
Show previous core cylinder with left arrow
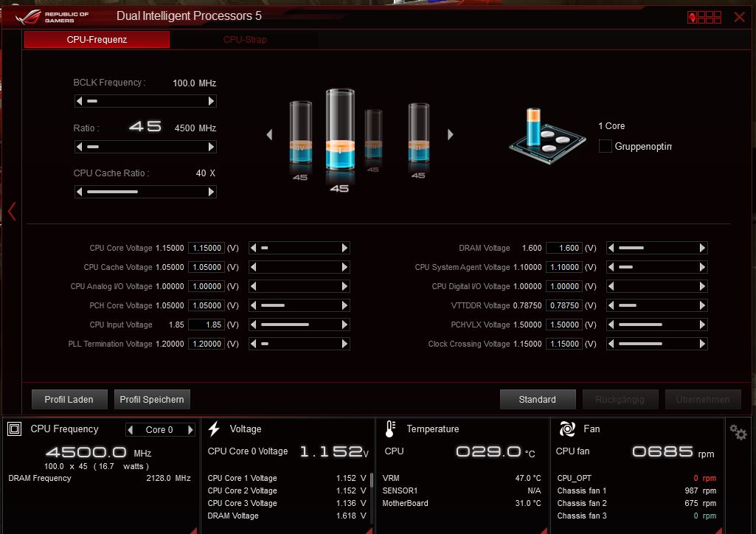(269, 134)
